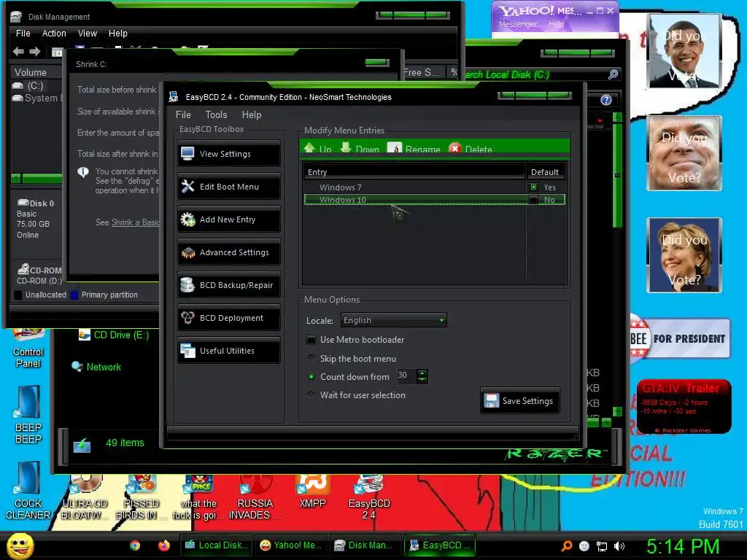This screenshot has height=560, width=747.
Task: Switch to Disk Management taskbar button
Action: (x=365, y=545)
